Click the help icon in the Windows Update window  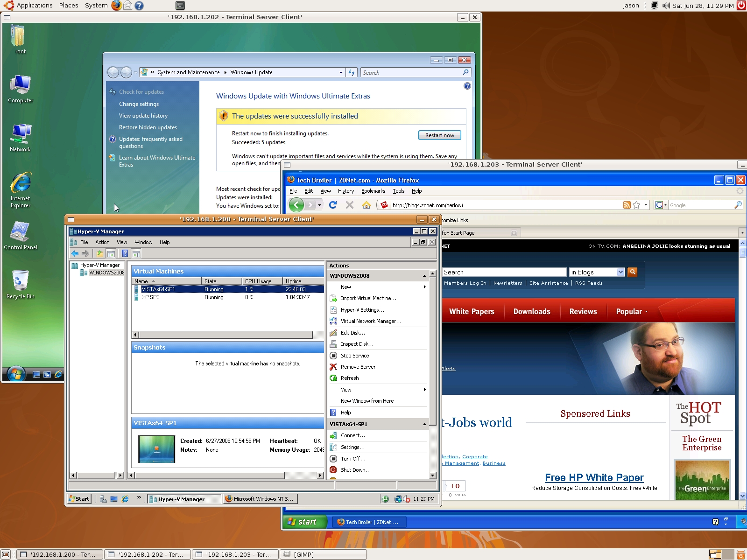(467, 86)
